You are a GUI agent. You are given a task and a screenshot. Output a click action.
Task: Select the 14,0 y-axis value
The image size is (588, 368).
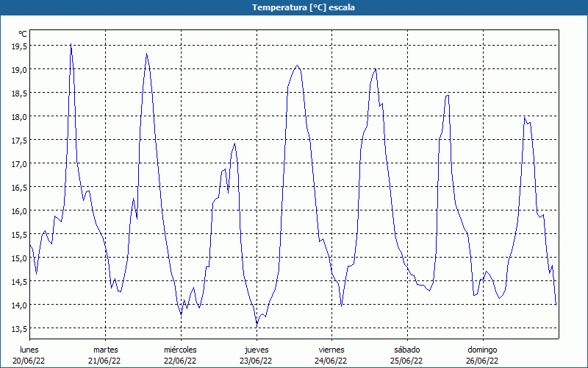click(x=19, y=305)
